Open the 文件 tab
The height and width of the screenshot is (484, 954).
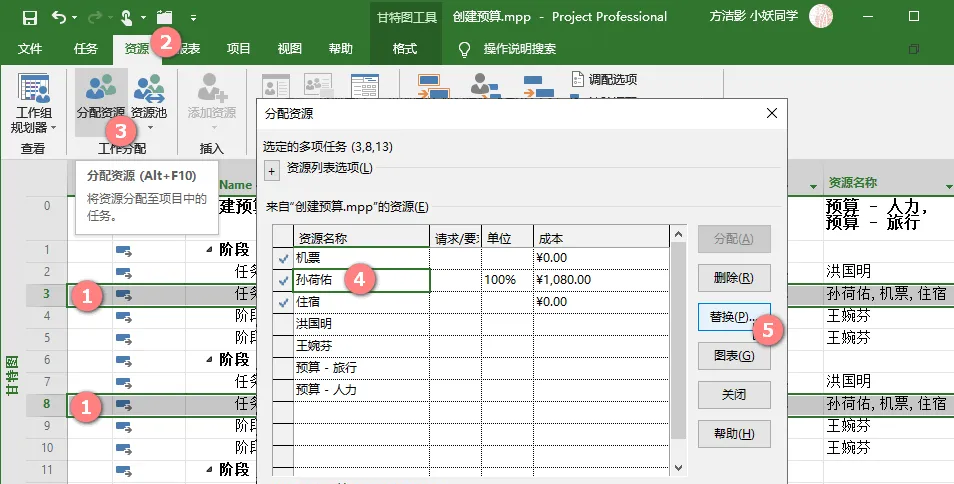30,49
